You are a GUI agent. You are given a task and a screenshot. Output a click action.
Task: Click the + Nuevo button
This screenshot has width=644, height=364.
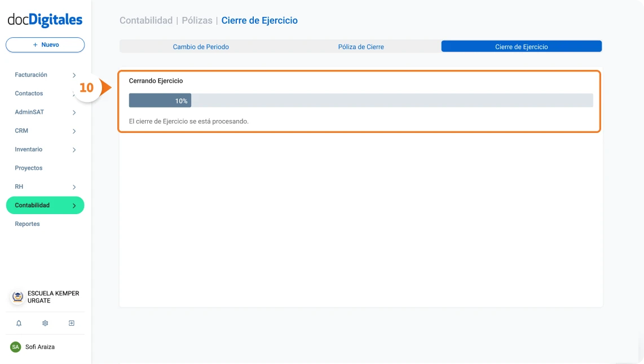pyautogui.click(x=45, y=45)
